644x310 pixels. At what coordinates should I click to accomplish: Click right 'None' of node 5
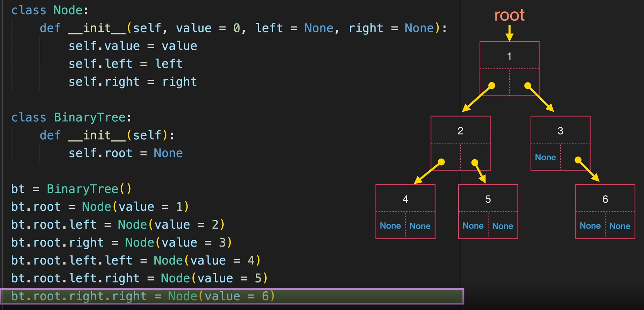[503, 226]
